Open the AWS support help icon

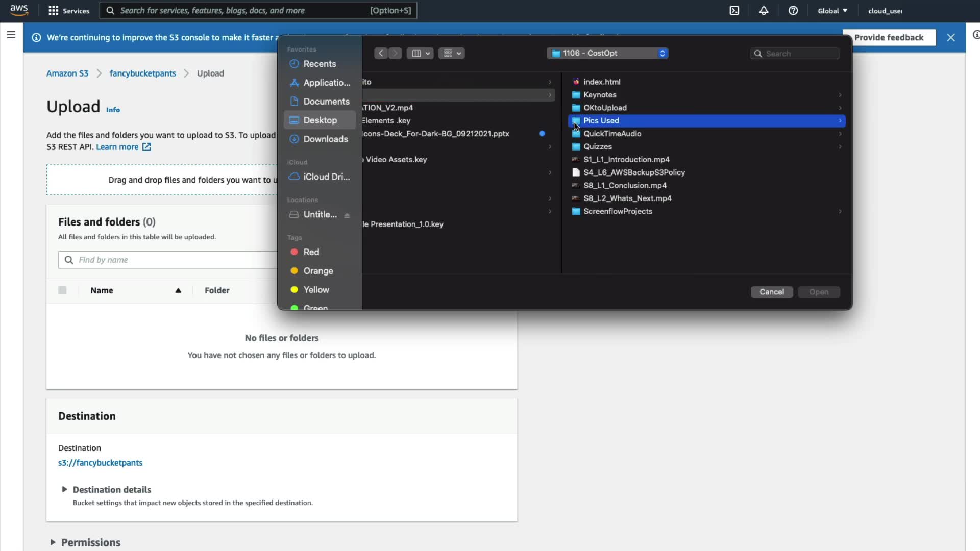point(793,11)
